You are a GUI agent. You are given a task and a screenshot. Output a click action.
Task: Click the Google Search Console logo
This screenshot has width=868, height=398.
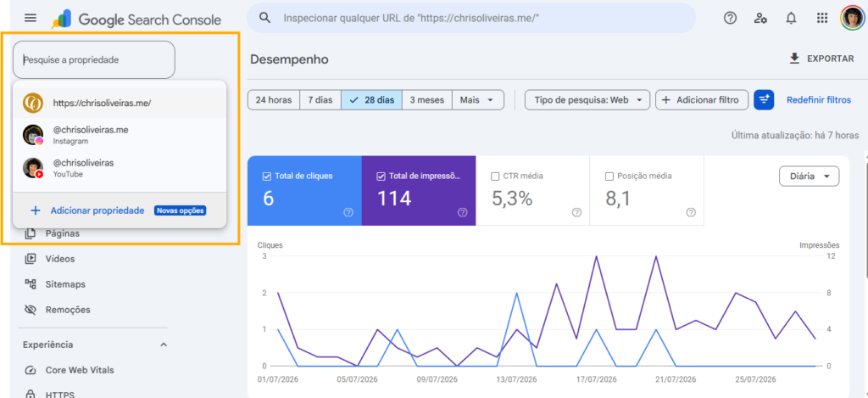136,20
